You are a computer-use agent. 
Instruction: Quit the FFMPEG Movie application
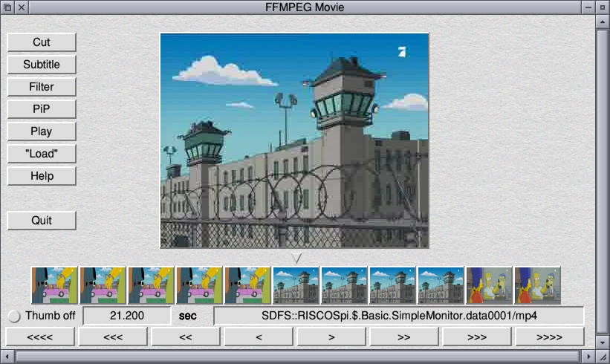tap(42, 221)
